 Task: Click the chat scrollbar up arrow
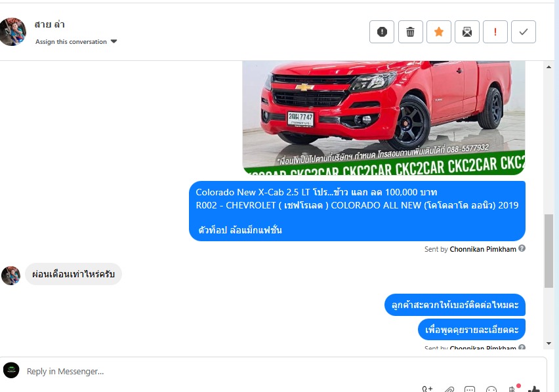(x=549, y=67)
